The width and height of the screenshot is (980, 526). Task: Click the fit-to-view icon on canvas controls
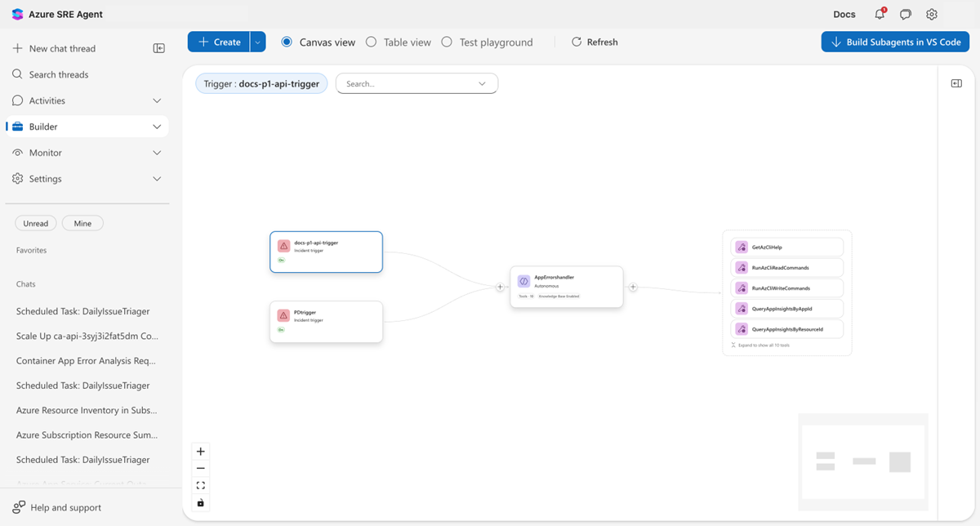(x=200, y=485)
